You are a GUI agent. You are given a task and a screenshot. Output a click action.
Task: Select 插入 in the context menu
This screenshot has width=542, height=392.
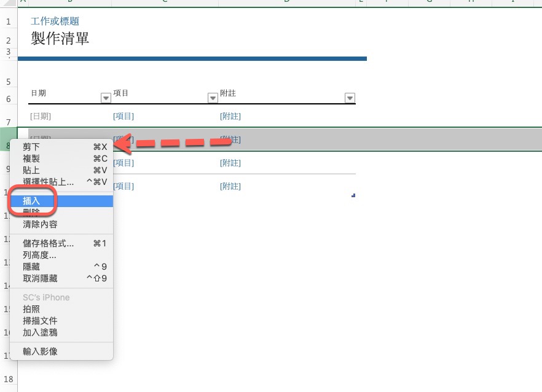coord(61,201)
